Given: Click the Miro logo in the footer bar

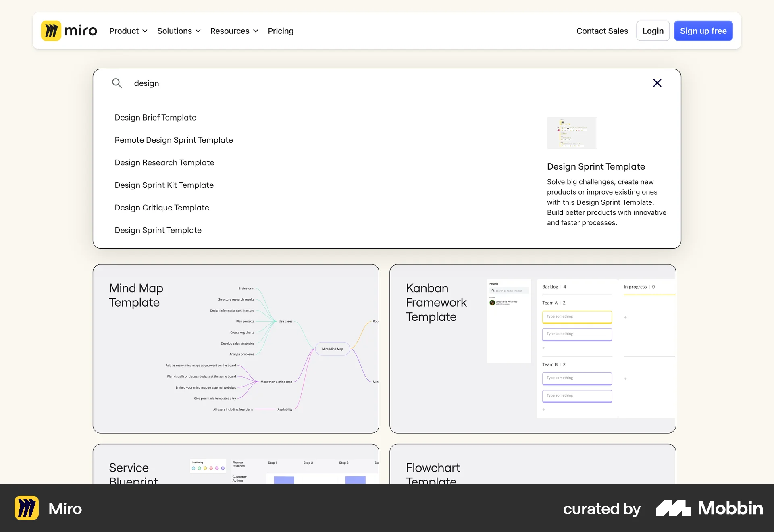Looking at the screenshot, I should click(27, 508).
